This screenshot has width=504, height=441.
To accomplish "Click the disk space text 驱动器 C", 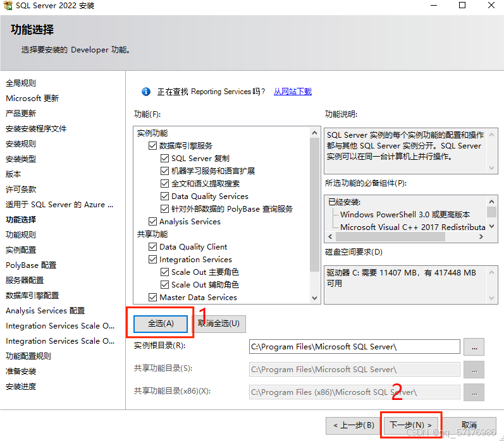I will (x=401, y=278).
